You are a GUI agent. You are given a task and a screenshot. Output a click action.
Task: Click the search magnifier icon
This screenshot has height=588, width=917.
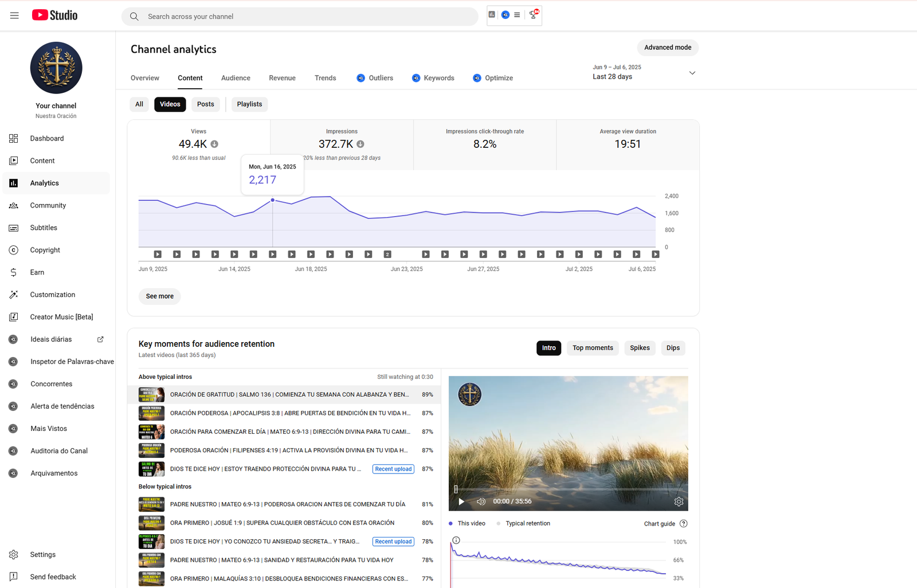point(134,17)
